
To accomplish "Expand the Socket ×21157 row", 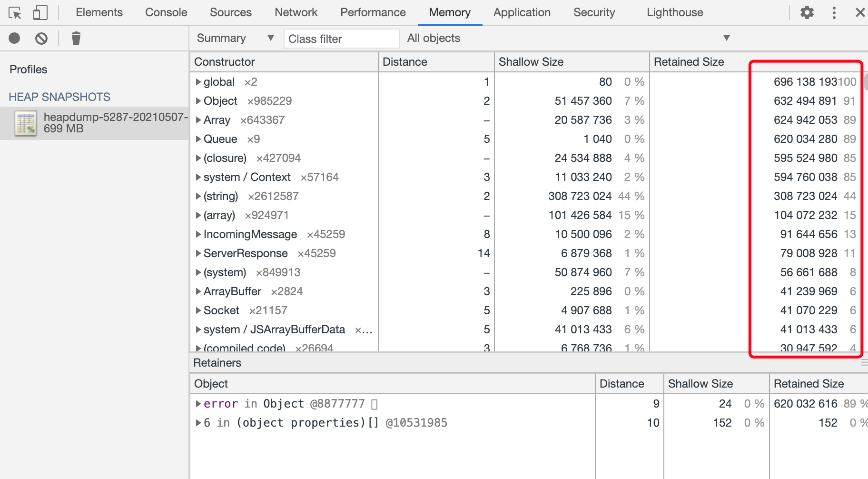I will [198, 310].
